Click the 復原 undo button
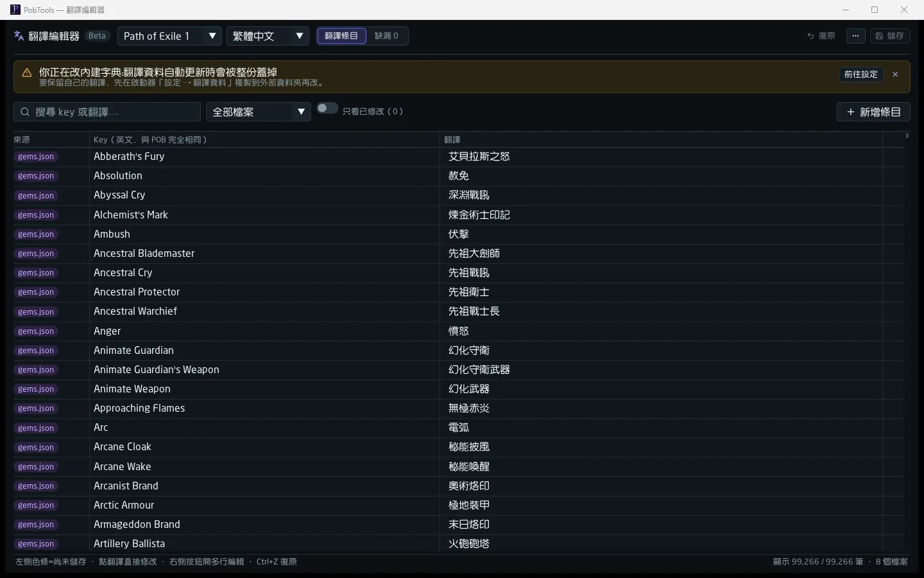This screenshot has height=578, width=924. [821, 36]
